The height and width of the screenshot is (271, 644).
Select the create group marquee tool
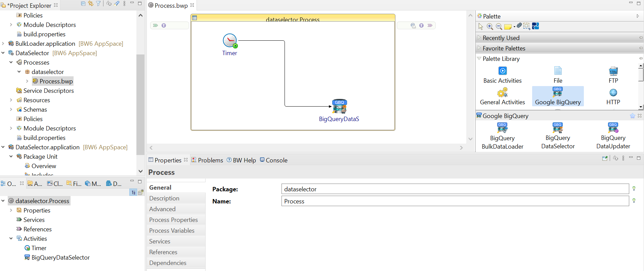pyautogui.click(x=527, y=26)
